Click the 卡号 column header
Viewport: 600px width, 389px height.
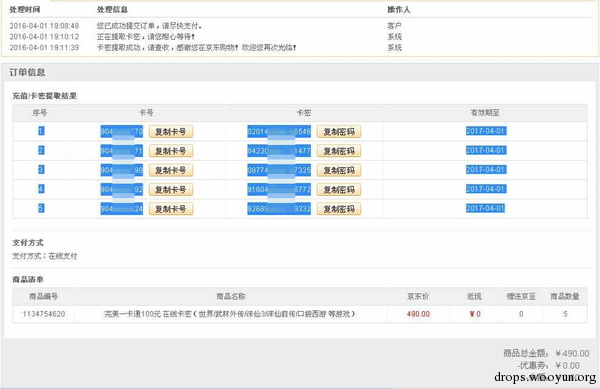click(146, 113)
